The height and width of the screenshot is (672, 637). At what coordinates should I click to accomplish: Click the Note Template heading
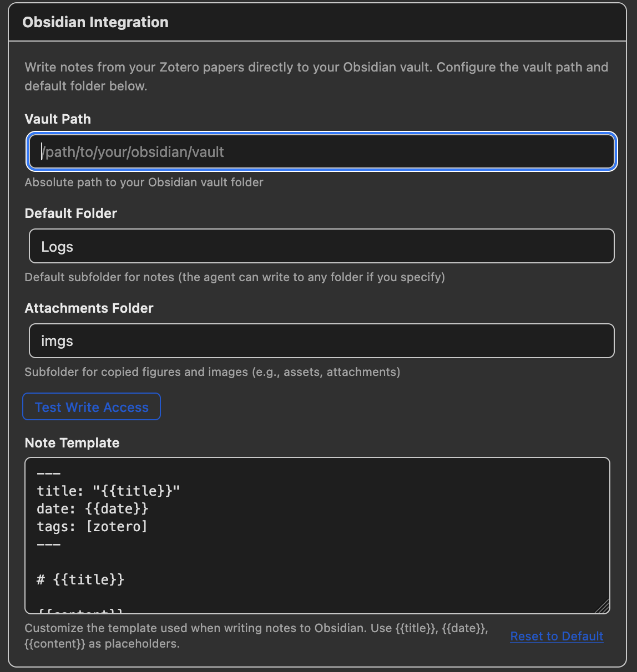[72, 442]
